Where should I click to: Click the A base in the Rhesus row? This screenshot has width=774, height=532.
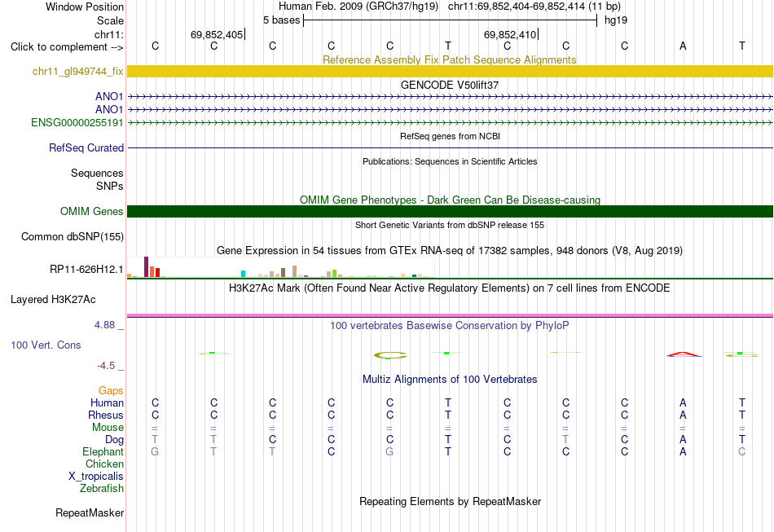[683, 415]
